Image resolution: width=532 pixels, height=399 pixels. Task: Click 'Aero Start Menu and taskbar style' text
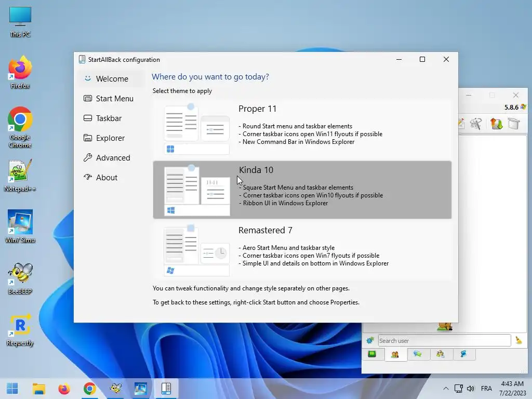tap(288, 248)
